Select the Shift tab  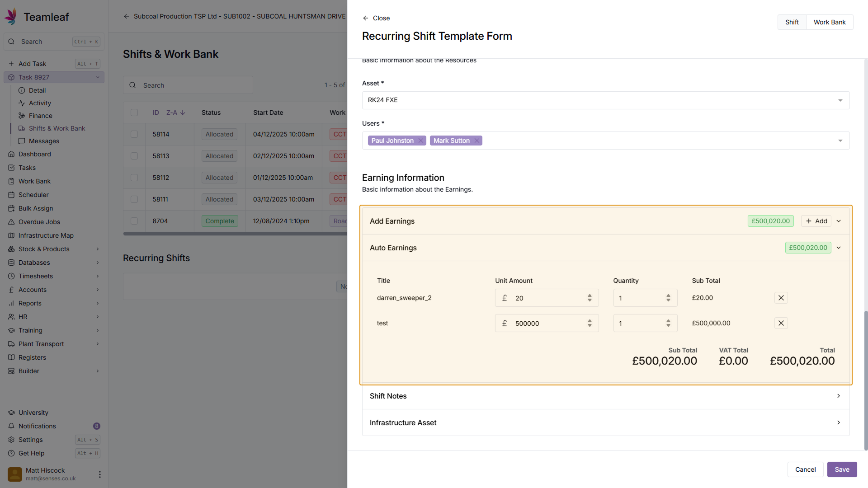792,22
